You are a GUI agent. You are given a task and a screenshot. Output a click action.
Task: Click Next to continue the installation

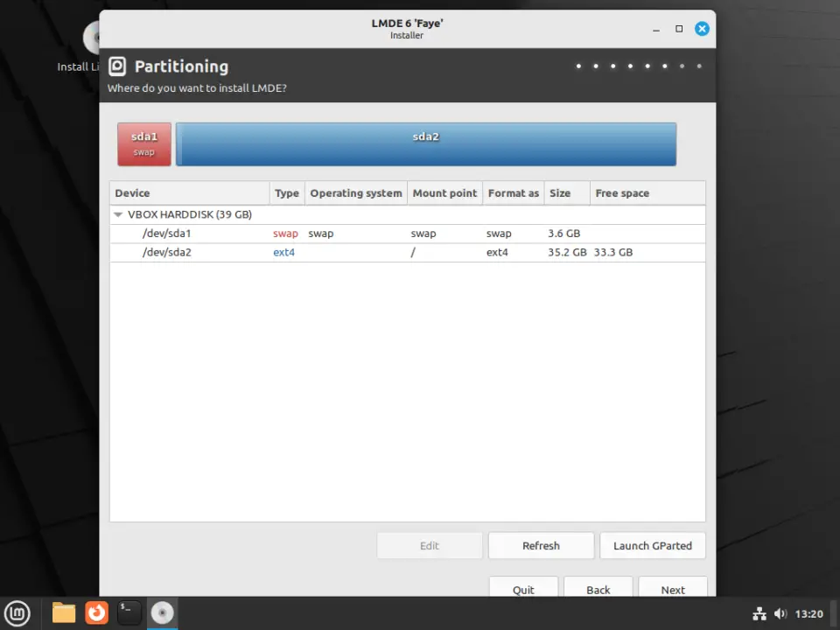tap(672, 589)
